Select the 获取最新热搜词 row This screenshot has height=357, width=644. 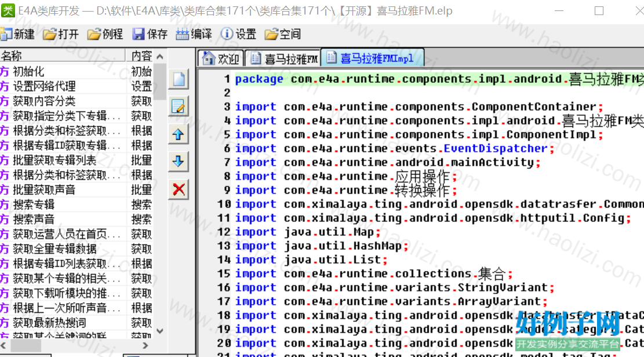pyautogui.click(x=77, y=323)
